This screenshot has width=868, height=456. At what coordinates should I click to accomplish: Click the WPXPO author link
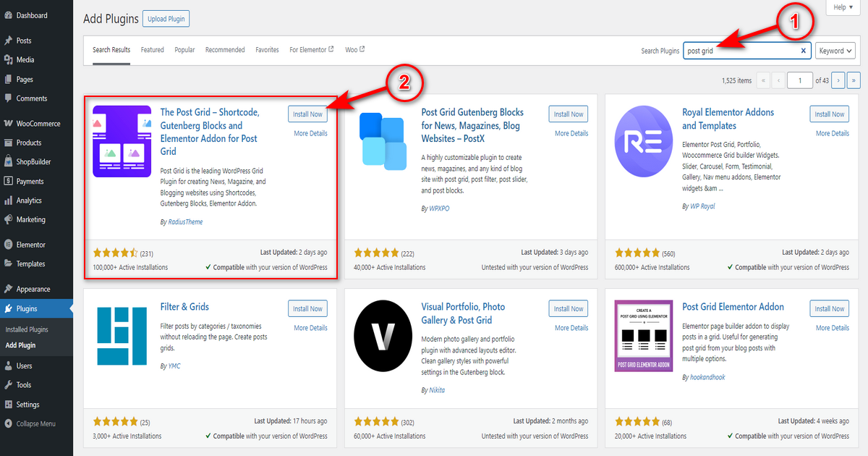439,208
